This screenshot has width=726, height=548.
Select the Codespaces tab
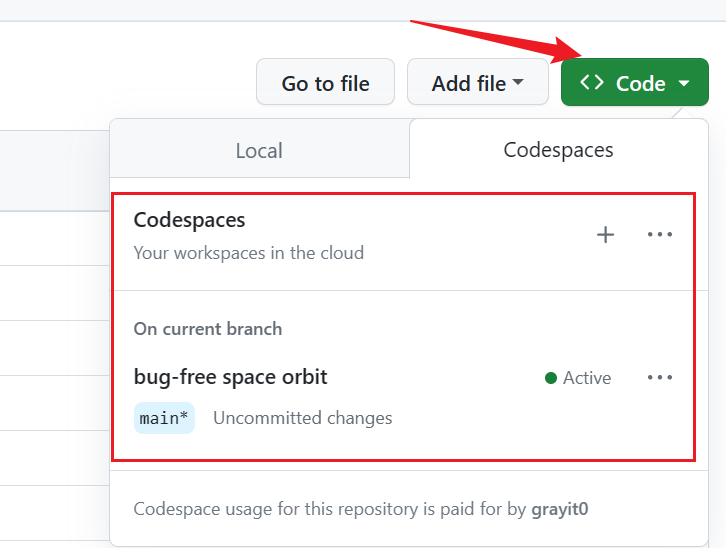558,150
